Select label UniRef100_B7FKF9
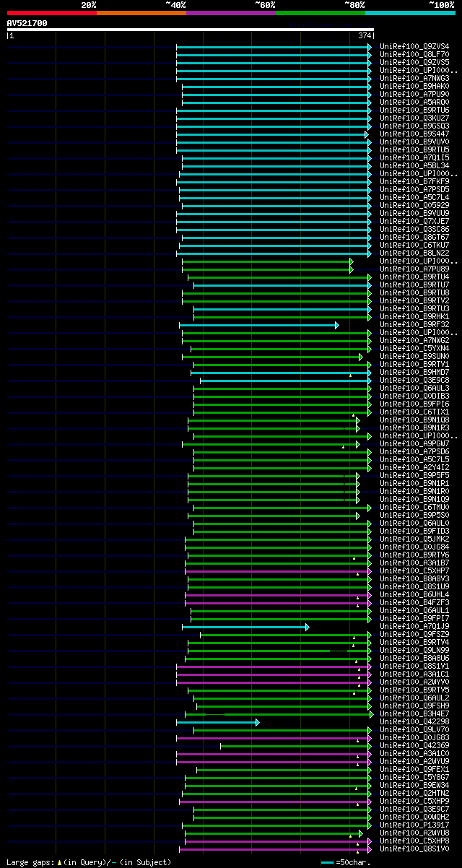Screen dimensions: 462x868 pos(414,181)
